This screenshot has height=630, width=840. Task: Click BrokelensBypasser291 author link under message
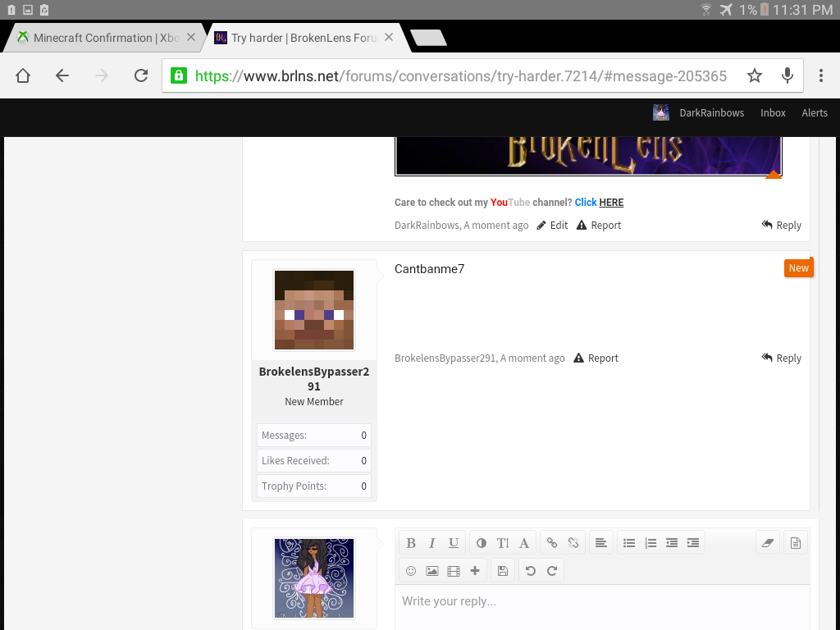pos(445,358)
